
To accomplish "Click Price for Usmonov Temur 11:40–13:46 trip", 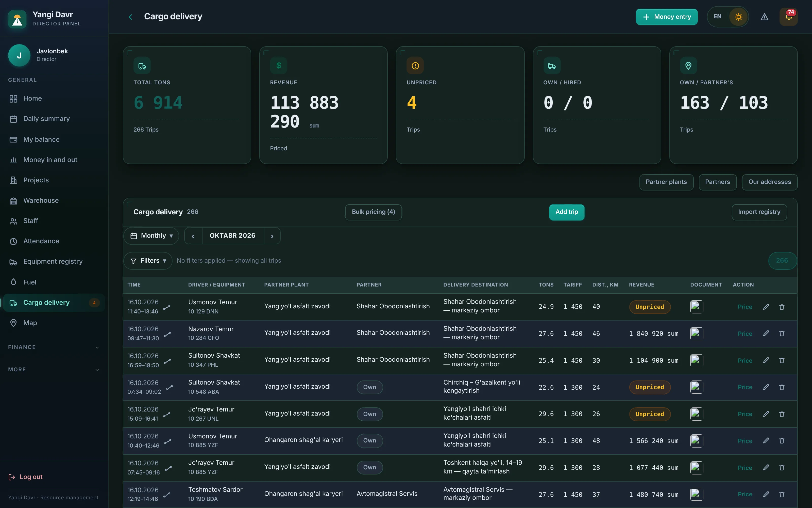I will [x=745, y=307].
